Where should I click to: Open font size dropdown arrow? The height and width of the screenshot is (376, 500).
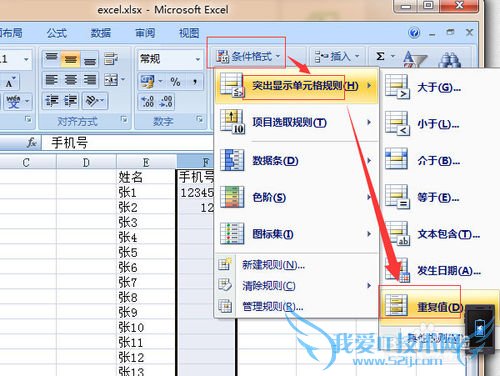[x=26, y=60]
